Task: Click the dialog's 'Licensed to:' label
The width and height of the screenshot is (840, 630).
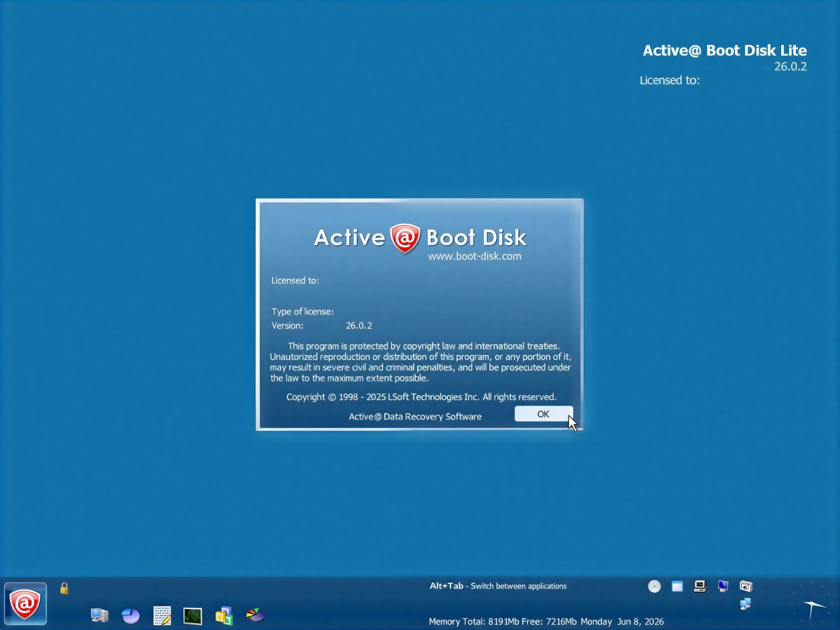Action: (295, 280)
